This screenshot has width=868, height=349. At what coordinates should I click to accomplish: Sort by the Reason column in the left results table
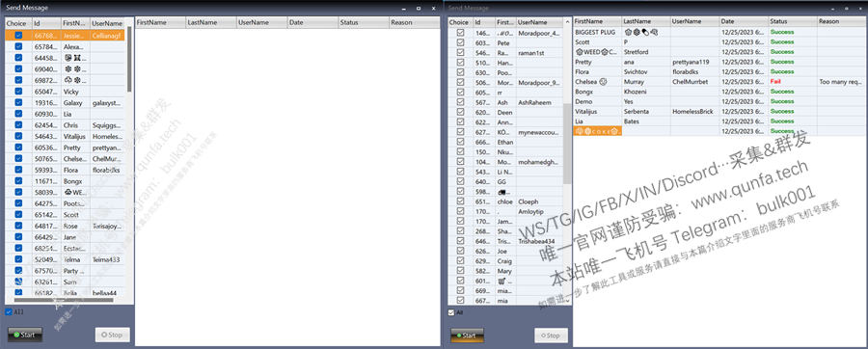click(x=415, y=22)
